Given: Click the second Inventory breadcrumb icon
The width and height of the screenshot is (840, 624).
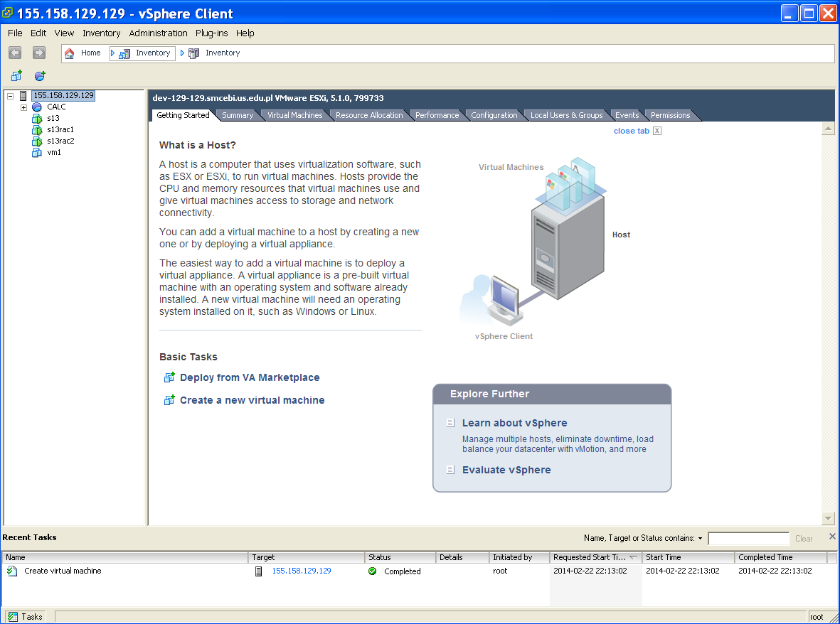Looking at the screenshot, I should [x=194, y=53].
